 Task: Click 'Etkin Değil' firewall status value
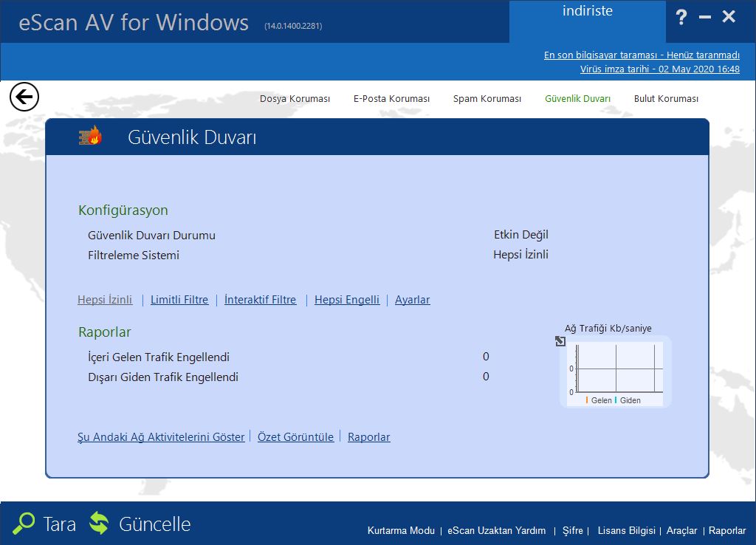click(x=520, y=235)
